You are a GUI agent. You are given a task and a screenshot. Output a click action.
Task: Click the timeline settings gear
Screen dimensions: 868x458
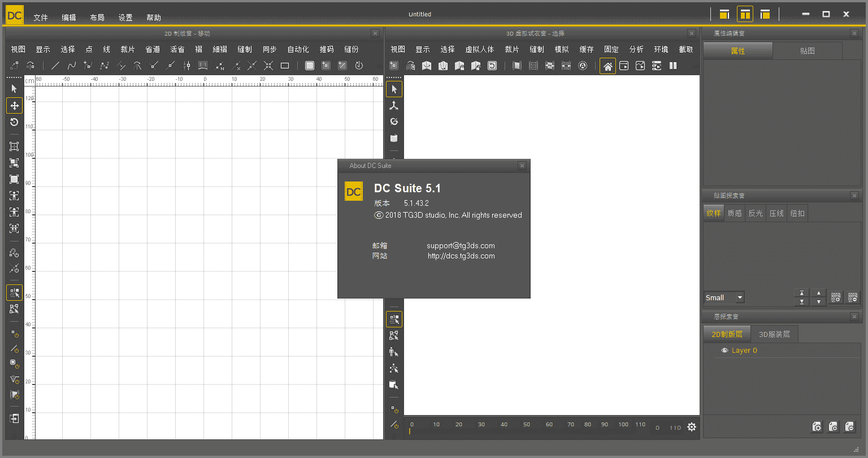(x=692, y=427)
